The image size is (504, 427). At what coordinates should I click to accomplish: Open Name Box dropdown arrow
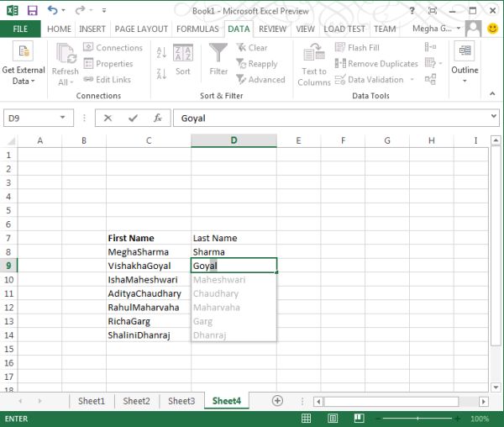point(63,118)
